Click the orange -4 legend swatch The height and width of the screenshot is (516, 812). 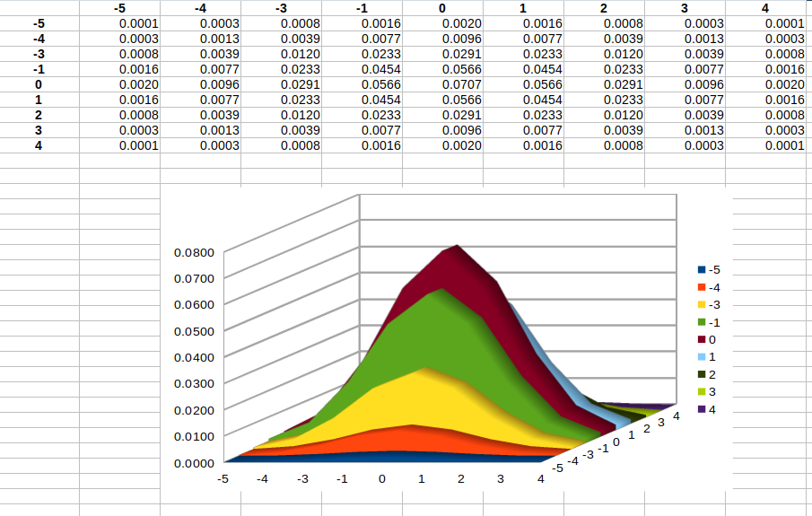[x=702, y=287]
